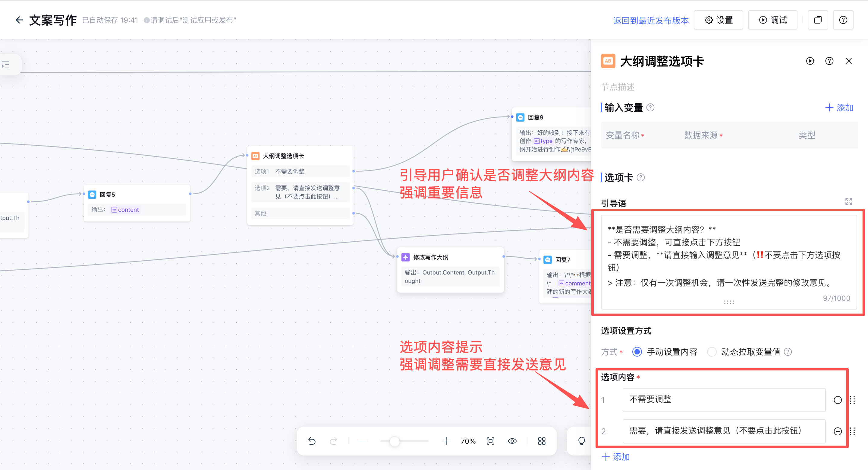Click the grid layout icon in toolbar
The width and height of the screenshot is (868, 470).
(542, 441)
